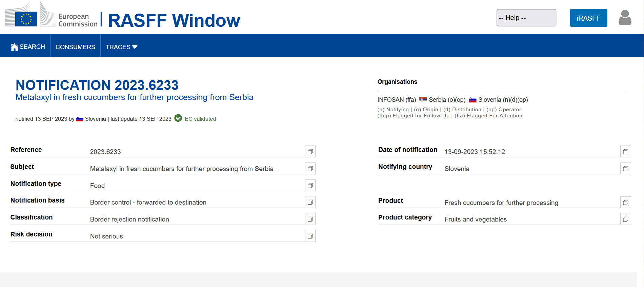Screen dimensions: 644x287
Task: Go to the SEARCH home tab
Action: (x=28, y=47)
